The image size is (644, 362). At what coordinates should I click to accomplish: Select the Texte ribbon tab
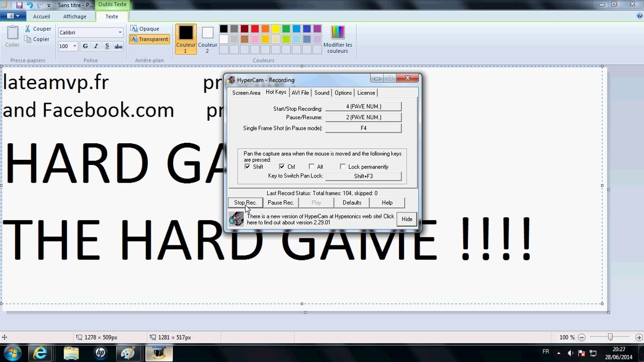(x=112, y=17)
